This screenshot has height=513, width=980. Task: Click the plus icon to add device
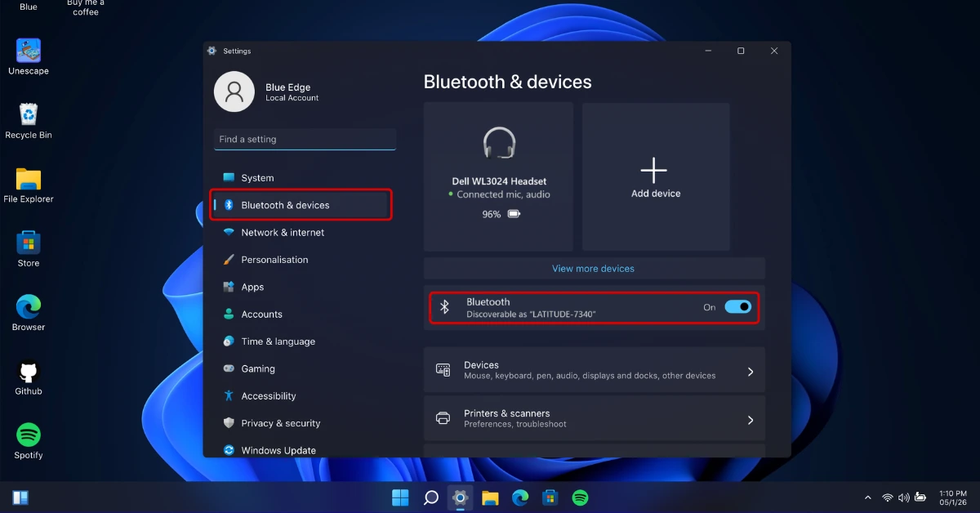[x=654, y=170]
